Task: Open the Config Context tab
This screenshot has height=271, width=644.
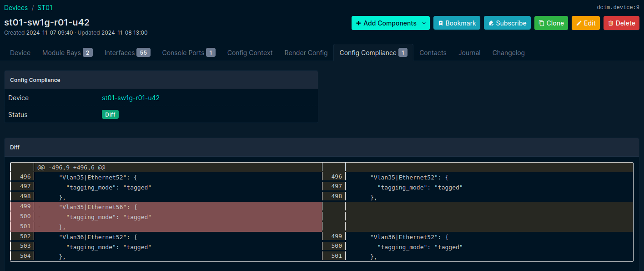Action: (250, 53)
